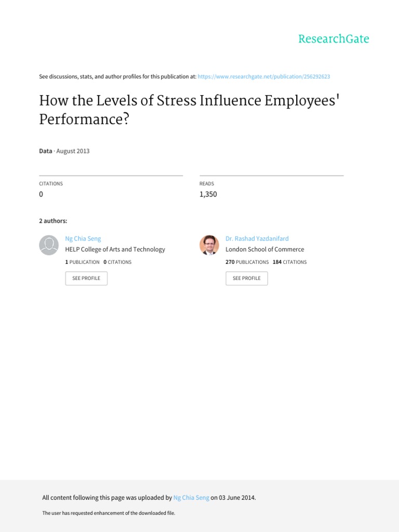This screenshot has width=399, height=532.
Task: Click the 1 PUBLICATION count
Action: [x=82, y=262]
